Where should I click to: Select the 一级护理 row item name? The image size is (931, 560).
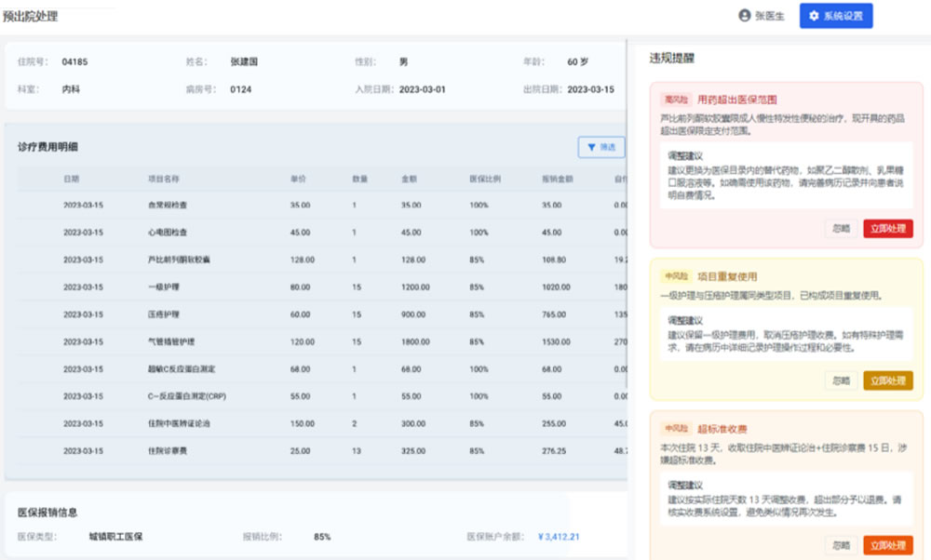[x=163, y=287]
